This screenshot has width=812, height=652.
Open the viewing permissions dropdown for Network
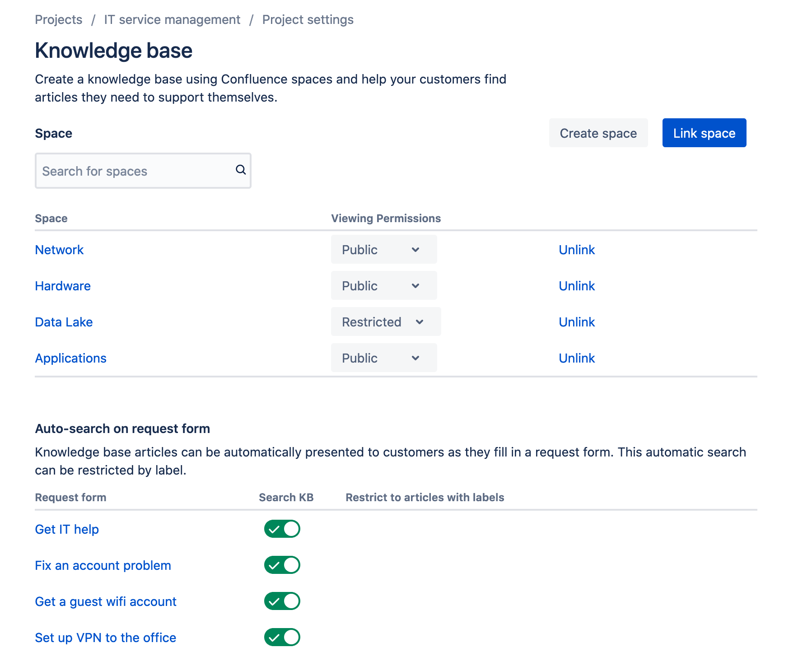383,249
